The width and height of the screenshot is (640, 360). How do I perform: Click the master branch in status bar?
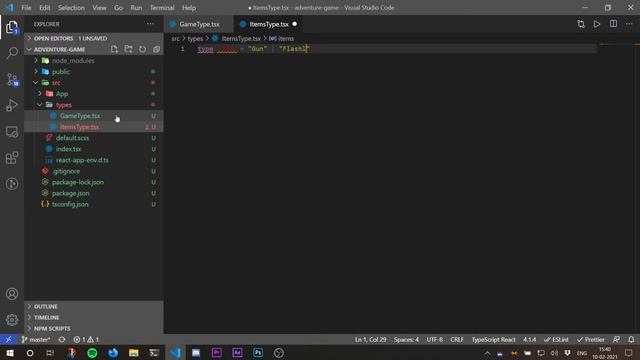(x=36, y=339)
